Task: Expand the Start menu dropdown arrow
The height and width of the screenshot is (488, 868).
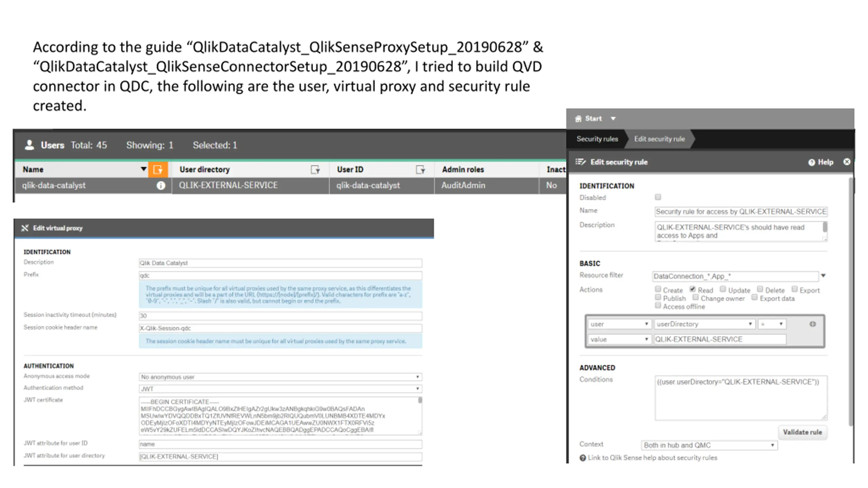Action: click(x=613, y=119)
